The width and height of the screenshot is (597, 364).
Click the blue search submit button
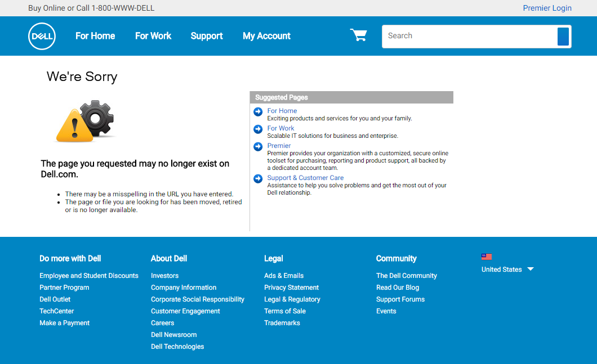(563, 37)
